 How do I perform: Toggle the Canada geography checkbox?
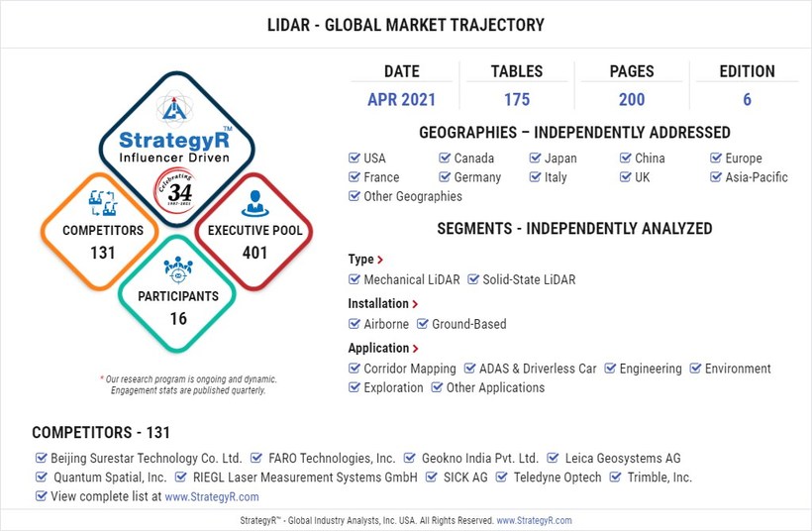click(x=445, y=158)
